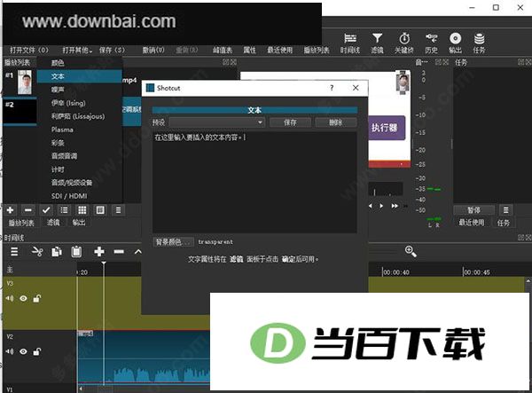This screenshot has width=532, height=393.
Task: Open the 关键帧 stopwatch toolbar icon
Action: click(x=403, y=43)
